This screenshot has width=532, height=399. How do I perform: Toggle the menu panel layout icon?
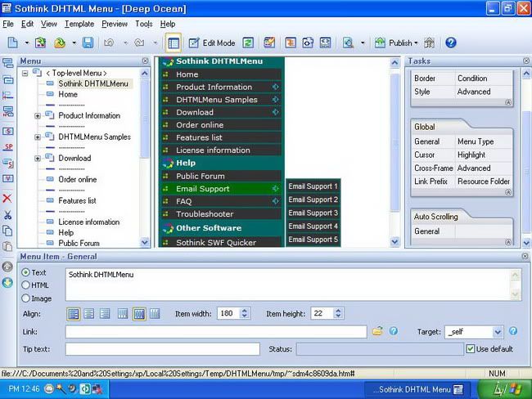(174, 43)
